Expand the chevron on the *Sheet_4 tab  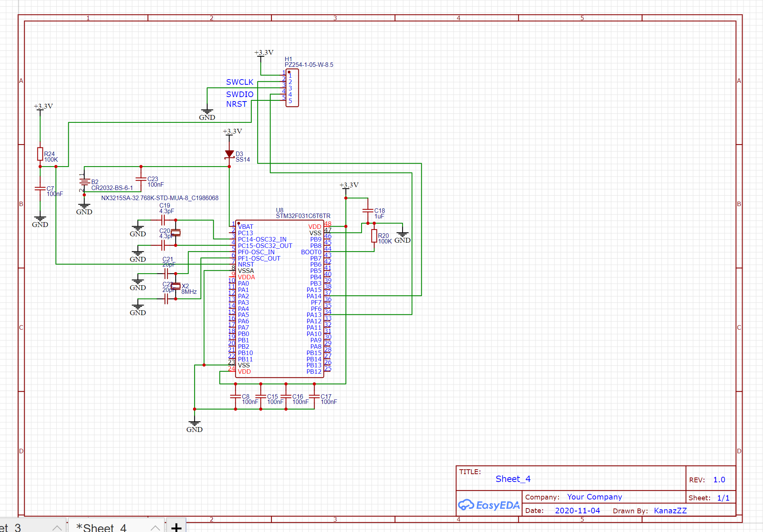[x=155, y=528]
